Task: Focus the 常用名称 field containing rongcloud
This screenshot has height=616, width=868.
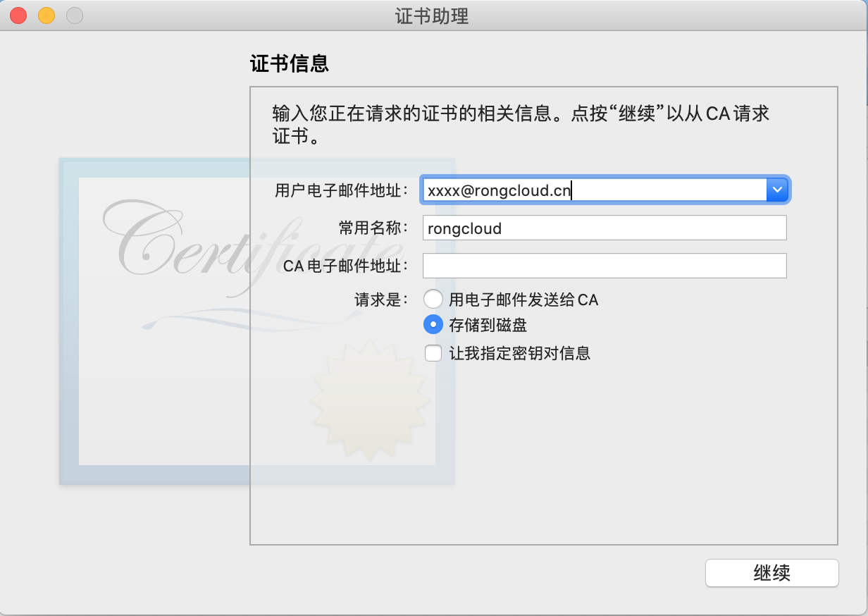Action: [x=604, y=228]
